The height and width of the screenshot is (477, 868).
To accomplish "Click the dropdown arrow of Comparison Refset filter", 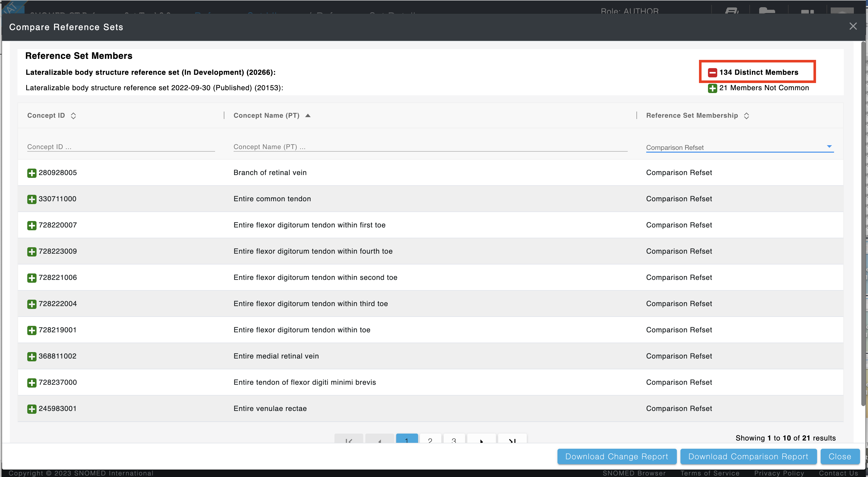I will (x=829, y=146).
